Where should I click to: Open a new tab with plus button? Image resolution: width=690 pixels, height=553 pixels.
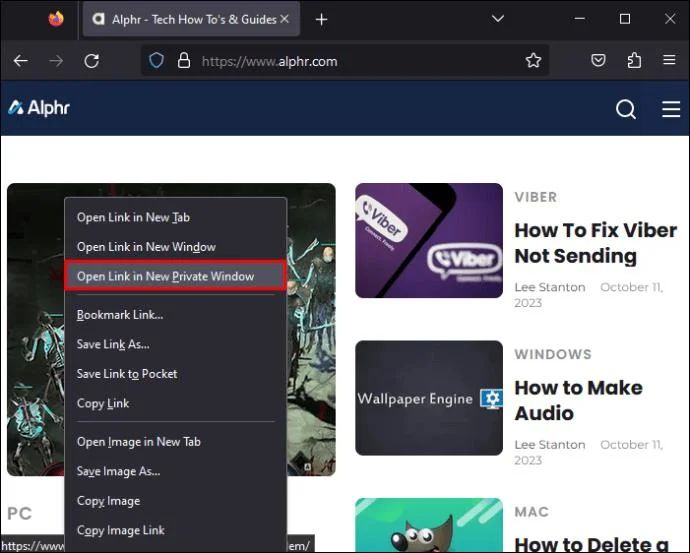tap(321, 19)
